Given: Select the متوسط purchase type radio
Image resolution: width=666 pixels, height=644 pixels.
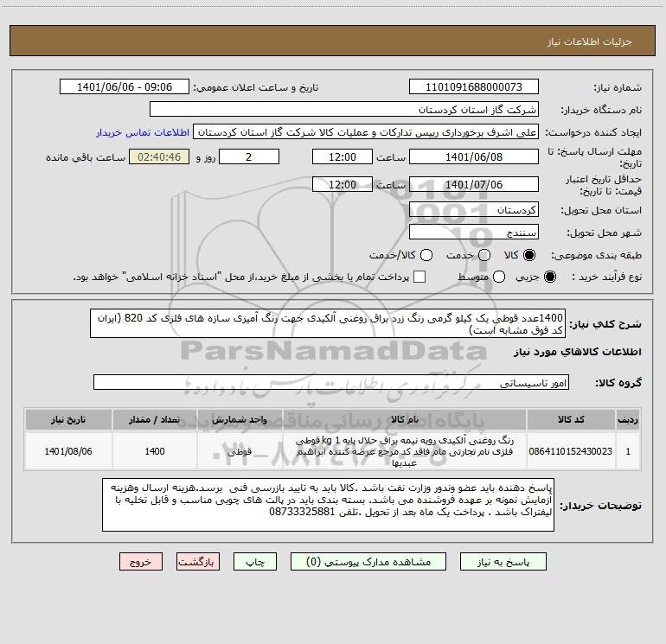Looking at the screenshot, I should (x=499, y=277).
